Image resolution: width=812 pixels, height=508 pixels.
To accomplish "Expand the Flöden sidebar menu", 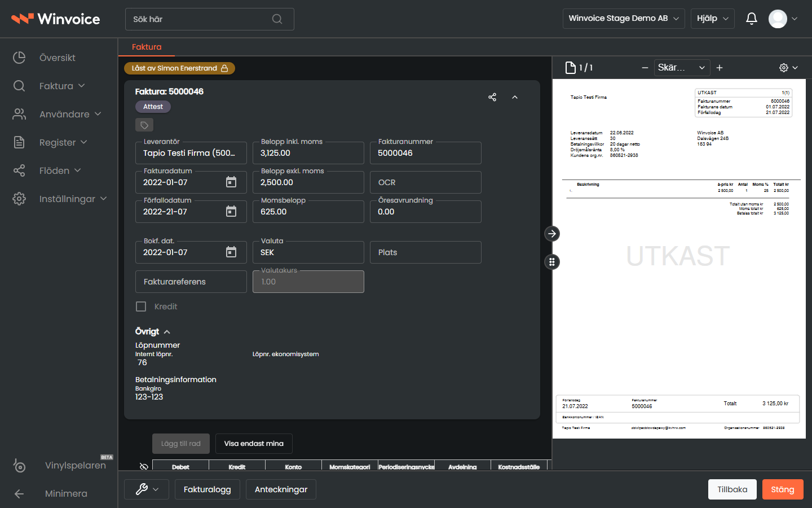I will pos(47,170).
